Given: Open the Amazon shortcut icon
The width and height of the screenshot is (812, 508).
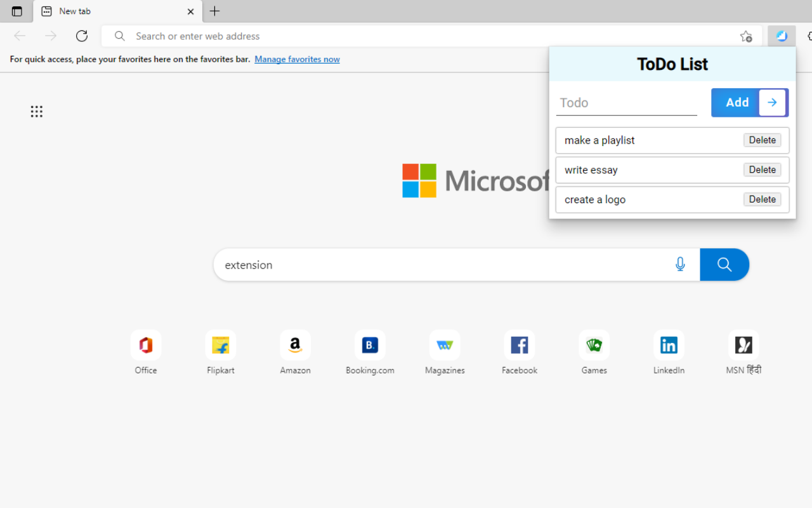Looking at the screenshot, I should pos(296,345).
